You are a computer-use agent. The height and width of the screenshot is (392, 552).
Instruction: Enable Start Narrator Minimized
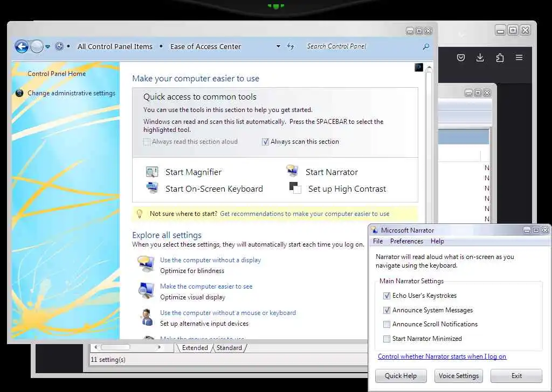[387, 339]
